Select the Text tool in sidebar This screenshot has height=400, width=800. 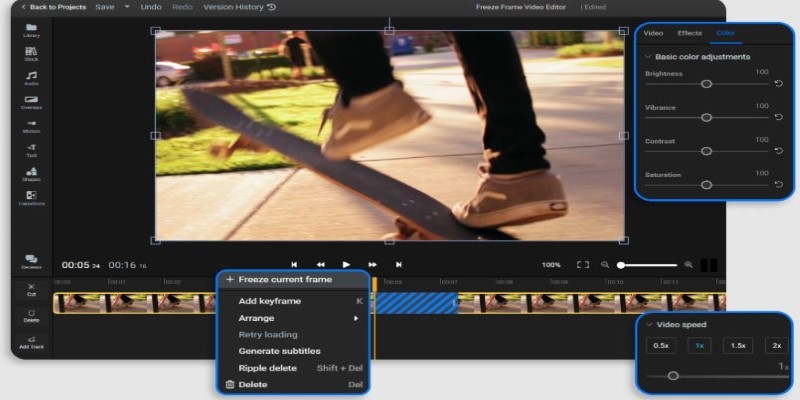(31, 148)
